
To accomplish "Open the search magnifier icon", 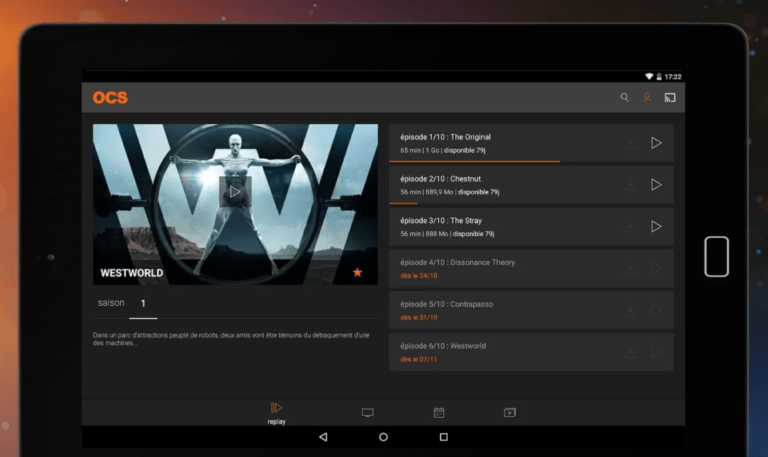I will [x=624, y=97].
